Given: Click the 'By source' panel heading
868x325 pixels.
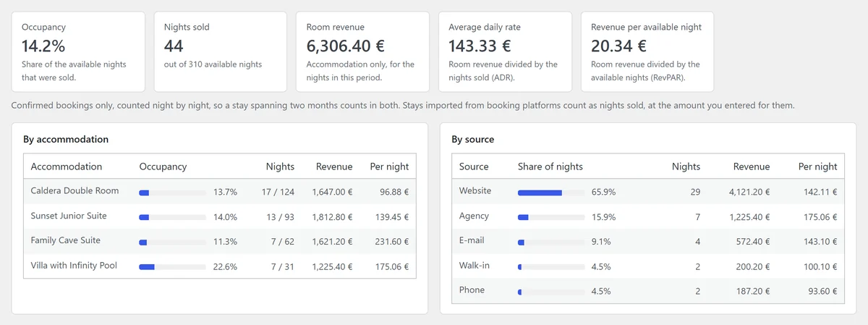Looking at the screenshot, I should pyautogui.click(x=472, y=139).
